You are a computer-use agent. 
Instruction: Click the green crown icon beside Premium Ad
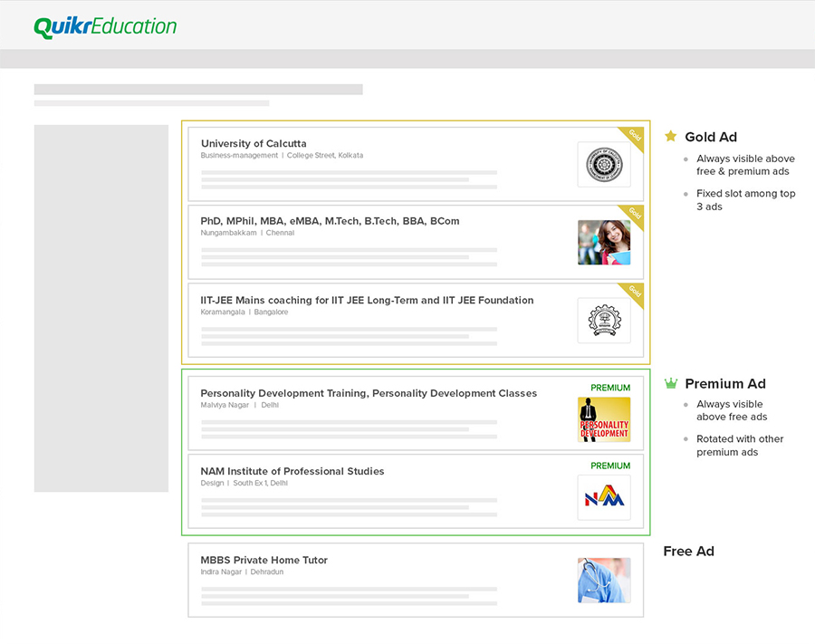[x=671, y=384]
